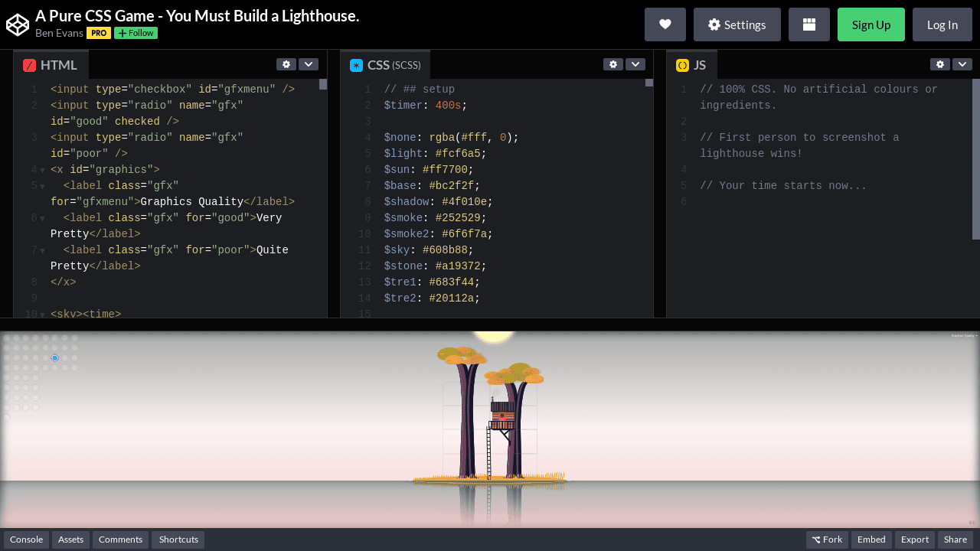Click the '$shadow: #4f010e;' CSS line
Screen dimensions: 980x551
click(x=439, y=202)
